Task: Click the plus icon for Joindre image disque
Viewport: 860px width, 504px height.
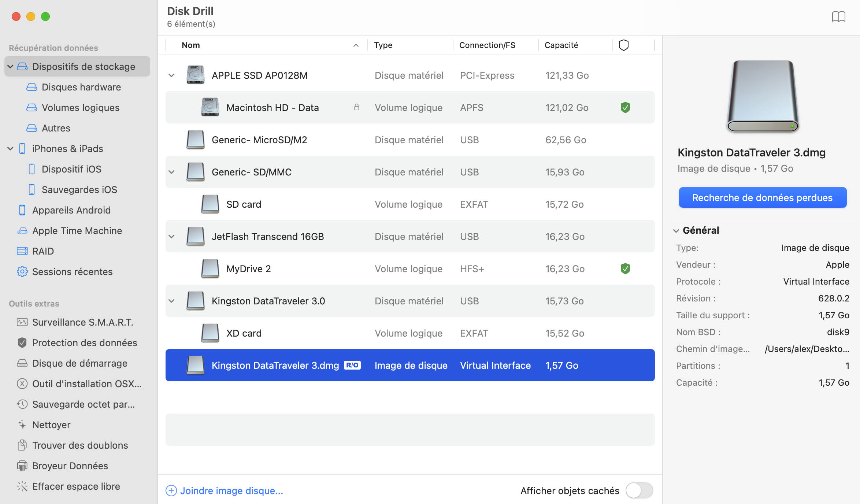Action: pyautogui.click(x=171, y=490)
